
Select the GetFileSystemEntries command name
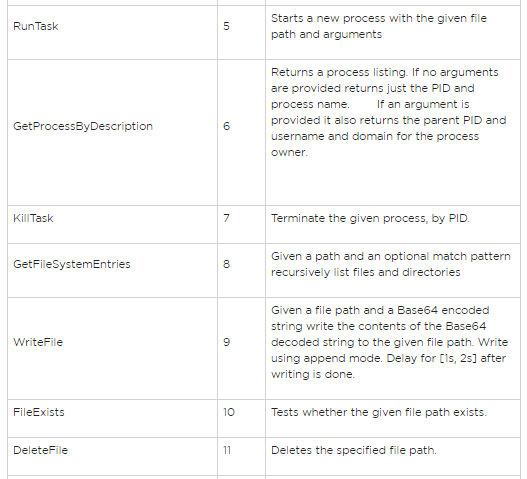click(x=72, y=264)
